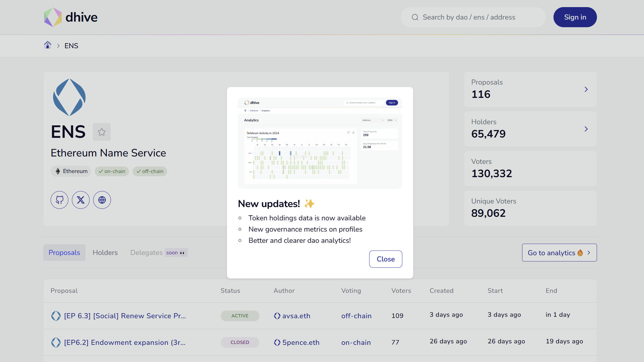Click the off-chain voting link for EP 6.3

(356, 316)
